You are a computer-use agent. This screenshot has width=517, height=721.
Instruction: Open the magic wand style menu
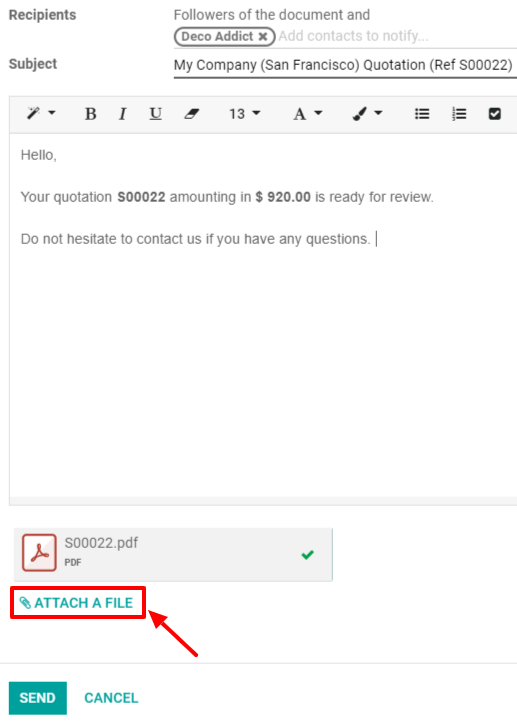(41, 113)
